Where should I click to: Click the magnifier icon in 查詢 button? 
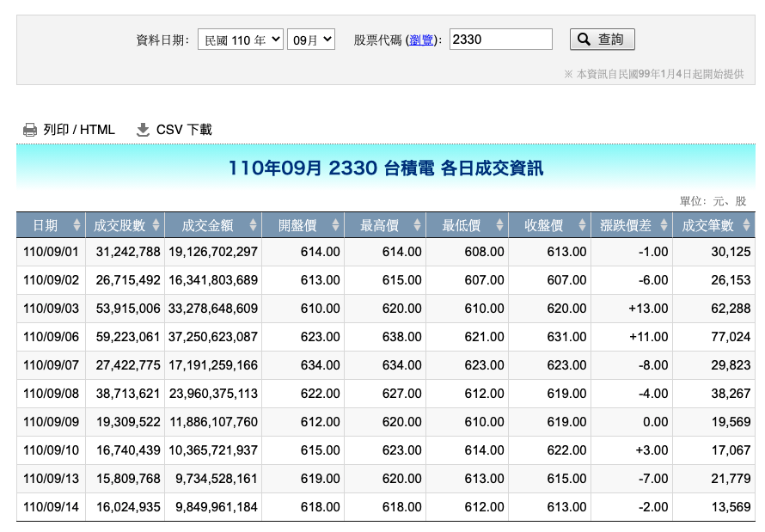click(x=584, y=40)
